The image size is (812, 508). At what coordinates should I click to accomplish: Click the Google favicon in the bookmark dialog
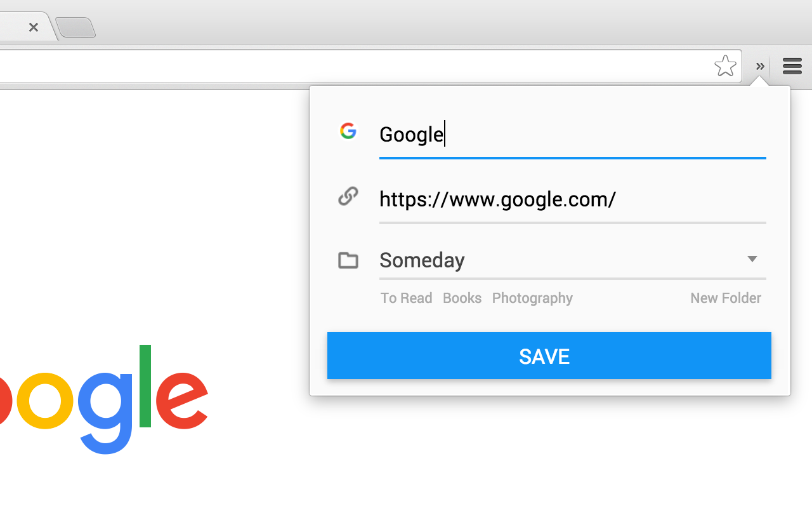click(348, 130)
